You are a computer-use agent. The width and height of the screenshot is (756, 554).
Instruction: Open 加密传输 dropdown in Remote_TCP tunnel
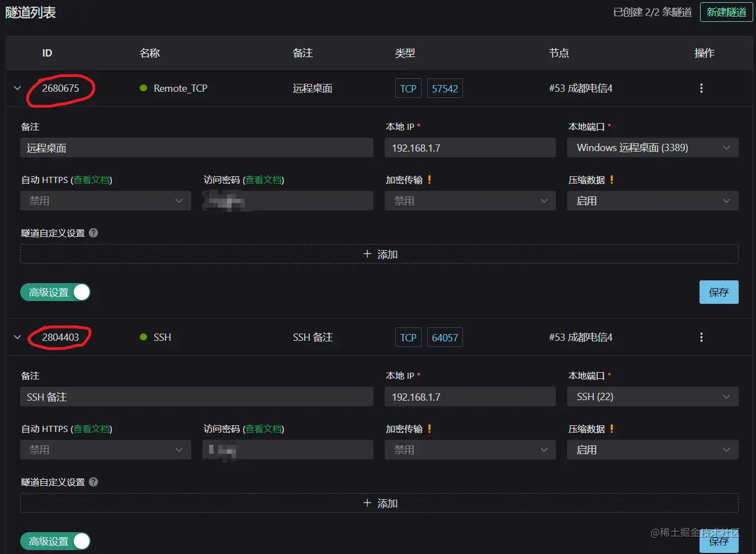tap(470, 201)
